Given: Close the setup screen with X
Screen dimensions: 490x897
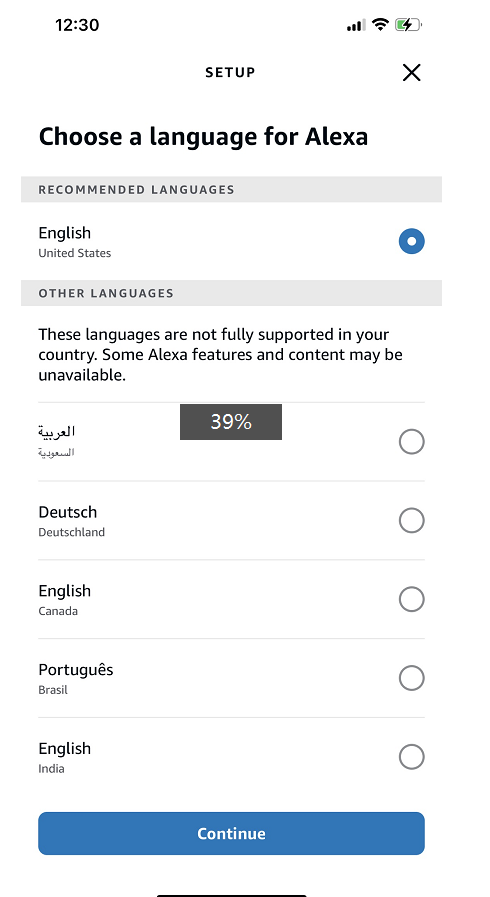Looking at the screenshot, I should (x=411, y=73).
